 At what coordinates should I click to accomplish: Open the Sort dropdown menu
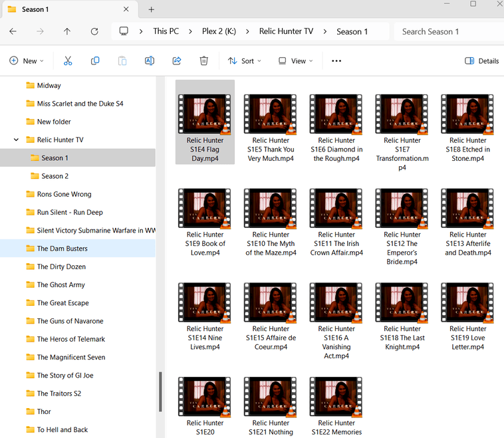coord(245,60)
